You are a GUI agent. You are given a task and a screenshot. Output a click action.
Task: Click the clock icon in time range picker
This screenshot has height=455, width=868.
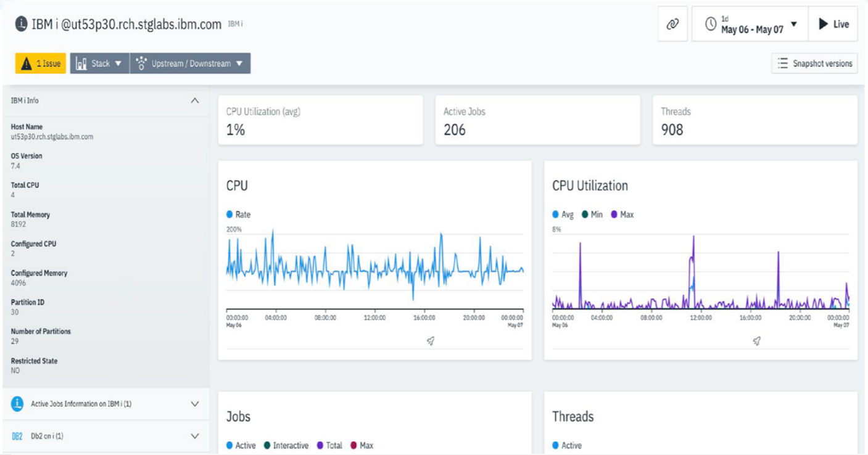tap(711, 24)
